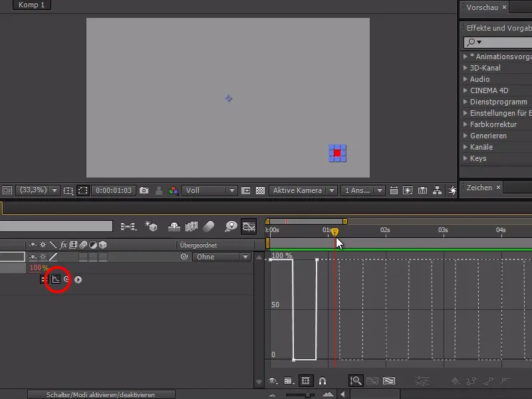This screenshot has width=532, height=399.
Task: Open edit selected keyframes diamond menu
Action: point(456,381)
